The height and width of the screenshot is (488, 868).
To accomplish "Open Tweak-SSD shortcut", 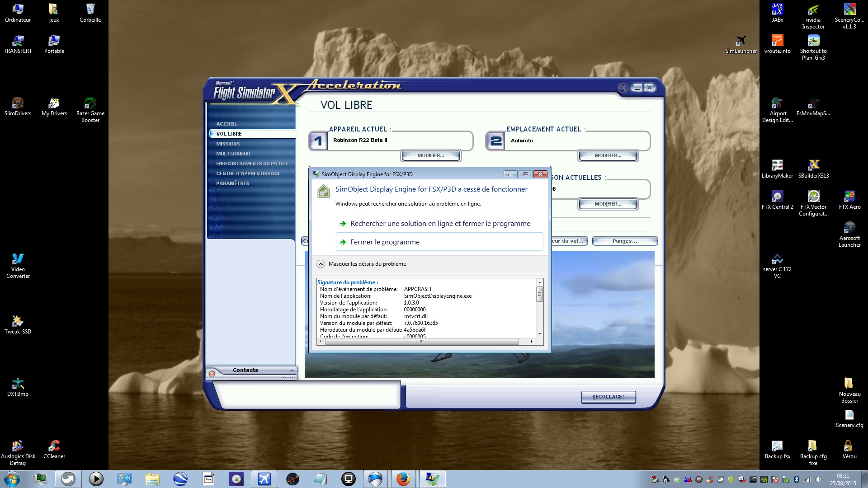I will pyautogui.click(x=18, y=325).
